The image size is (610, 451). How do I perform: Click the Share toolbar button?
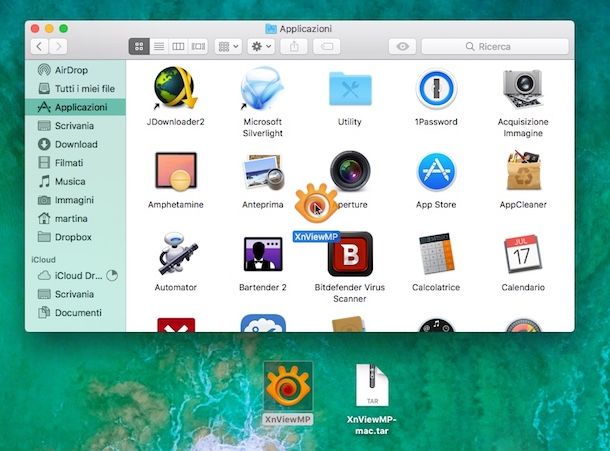tap(294, 47)
